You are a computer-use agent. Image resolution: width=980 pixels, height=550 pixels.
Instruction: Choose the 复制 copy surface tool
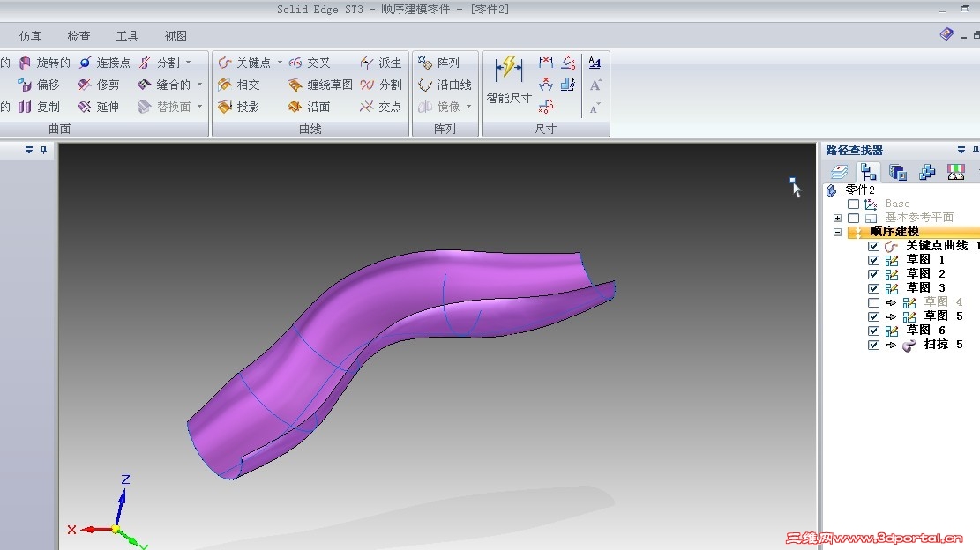pos(39,107)
